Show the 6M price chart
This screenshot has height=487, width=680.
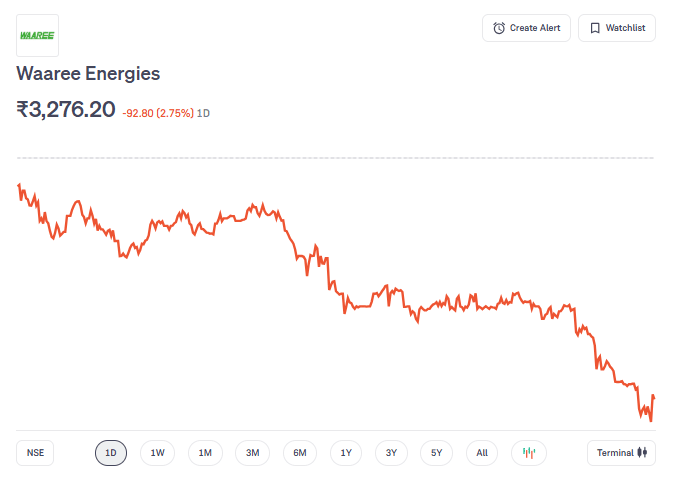[300, 453]
